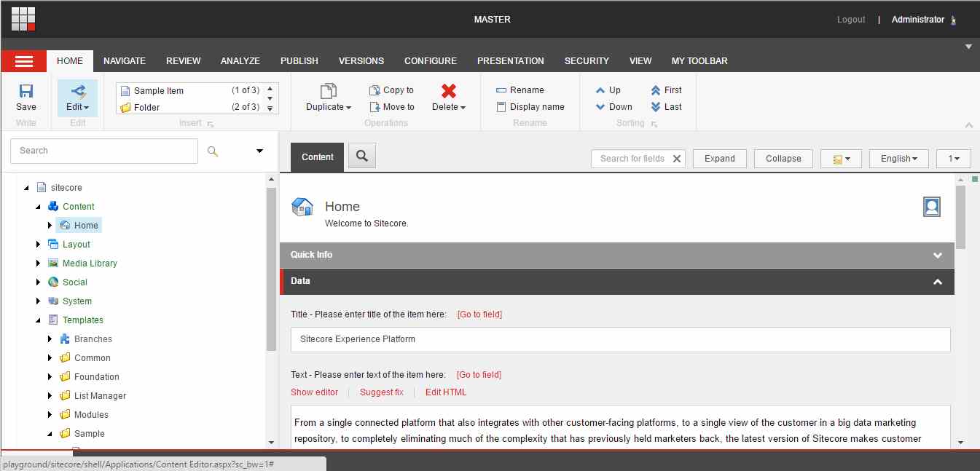Move item Up in sorting
This screenshot has width=980, height=471.
[x=608, y=90]
